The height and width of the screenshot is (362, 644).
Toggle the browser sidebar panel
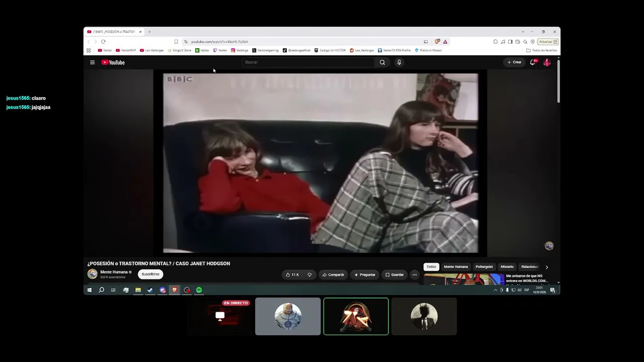click(510, 42)
